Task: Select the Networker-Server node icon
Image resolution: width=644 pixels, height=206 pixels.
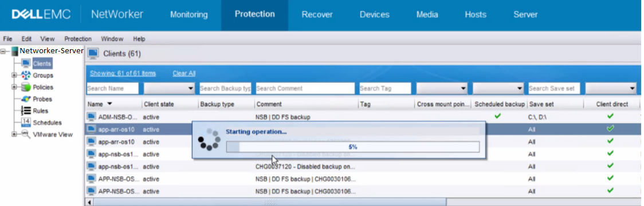Action: coord(15,51)
